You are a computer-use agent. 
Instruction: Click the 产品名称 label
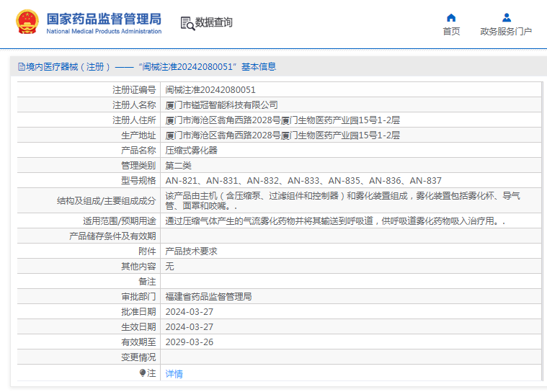tap(138, 151)
